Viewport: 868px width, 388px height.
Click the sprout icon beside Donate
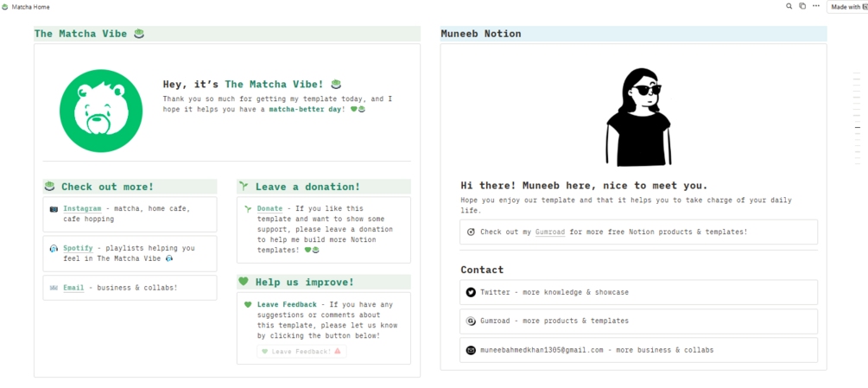(248, 209)
